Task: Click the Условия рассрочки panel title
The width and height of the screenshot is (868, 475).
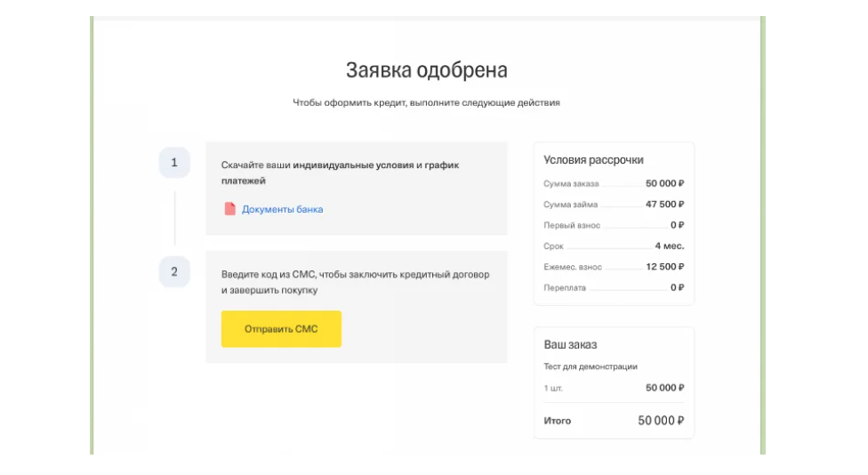Action: tap(593, 160)
